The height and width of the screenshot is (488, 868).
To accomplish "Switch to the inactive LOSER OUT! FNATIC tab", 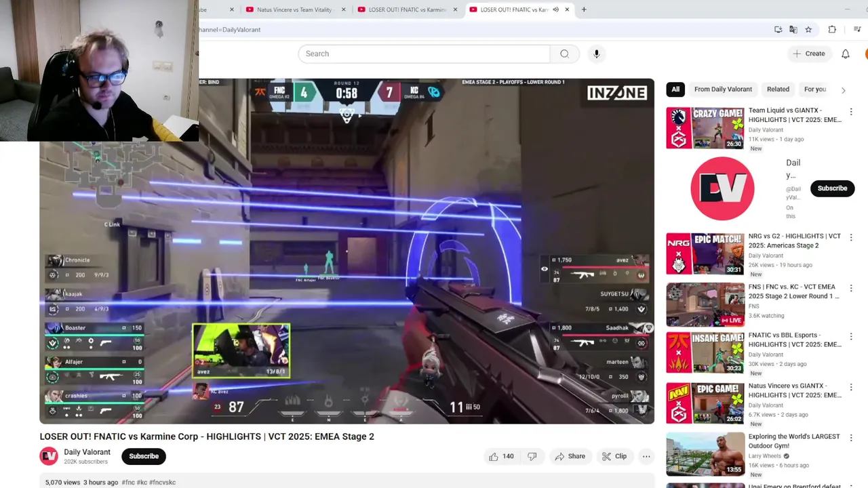I will pos(407,9).
